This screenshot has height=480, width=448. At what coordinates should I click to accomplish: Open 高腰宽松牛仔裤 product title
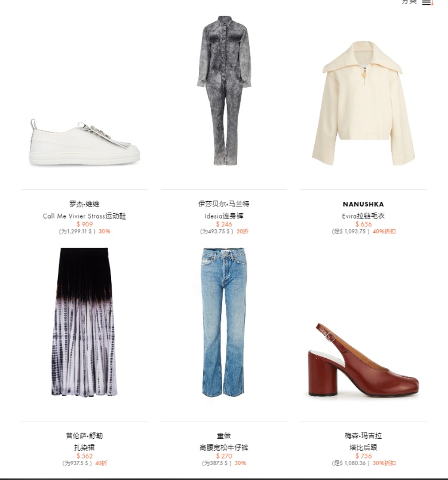[224, 448]
